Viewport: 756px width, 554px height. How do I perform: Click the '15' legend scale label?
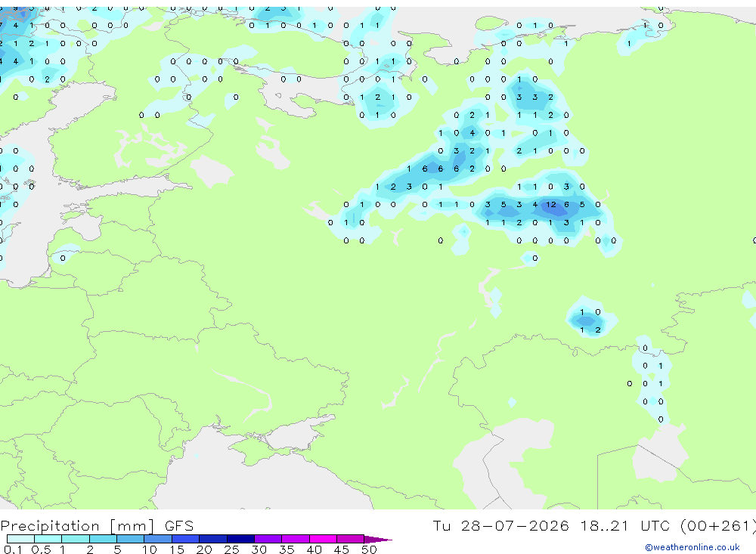click(176, 549)
